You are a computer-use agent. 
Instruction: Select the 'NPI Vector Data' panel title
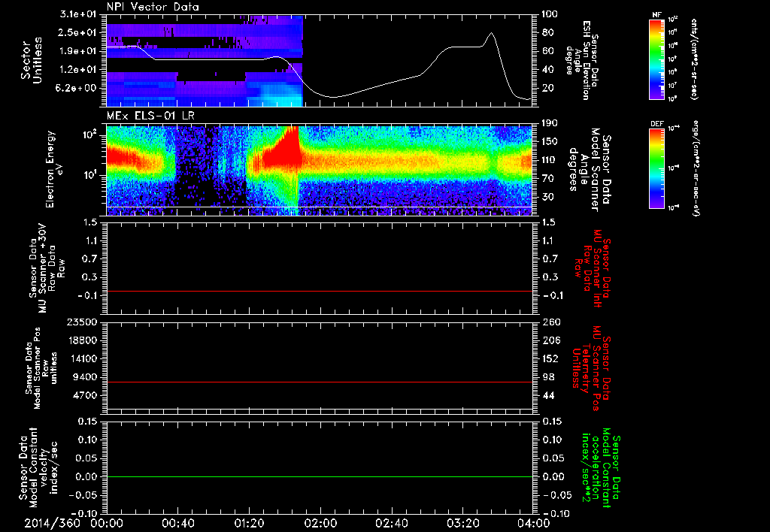(x=153, y=7)
